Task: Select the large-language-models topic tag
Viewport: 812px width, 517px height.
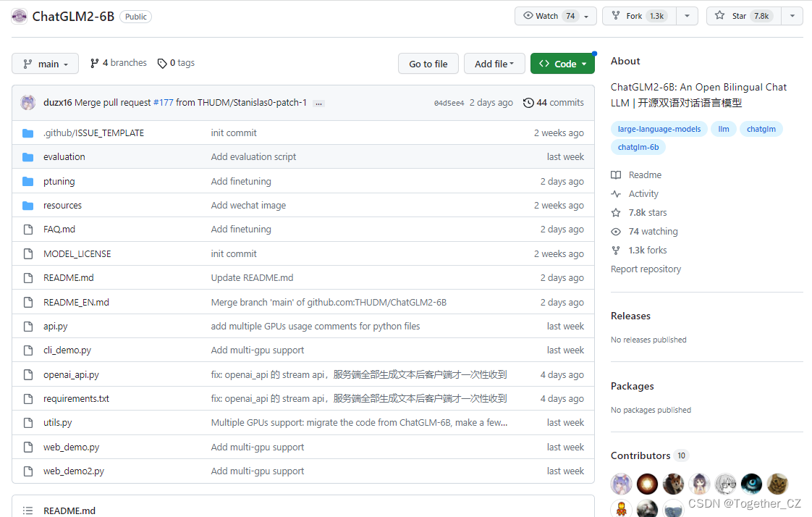Action: coord(659,130)
